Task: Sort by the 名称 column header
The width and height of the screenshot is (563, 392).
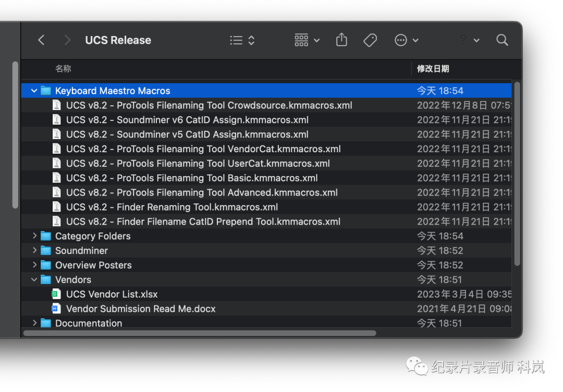Action: [x=63, y=69]
